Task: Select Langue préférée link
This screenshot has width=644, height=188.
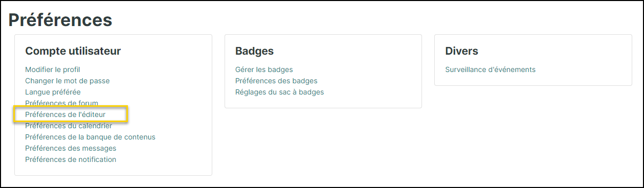Action: (x=53, y=92)
